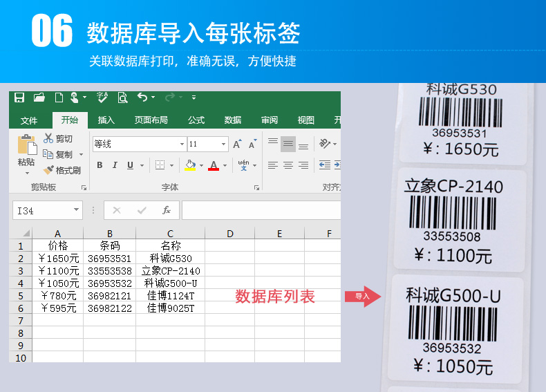Apply the yellow Fill Color bucket

(190, 165)
